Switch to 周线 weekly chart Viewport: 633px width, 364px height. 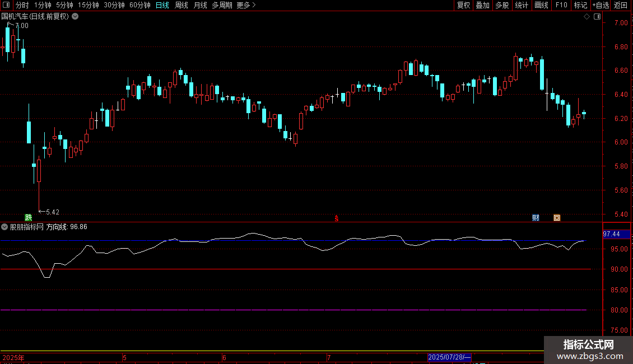(181, 5)
